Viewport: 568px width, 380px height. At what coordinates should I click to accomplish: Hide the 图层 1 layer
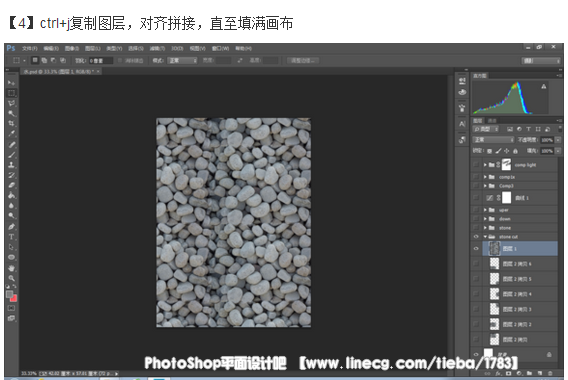click(x=476, y=249)
